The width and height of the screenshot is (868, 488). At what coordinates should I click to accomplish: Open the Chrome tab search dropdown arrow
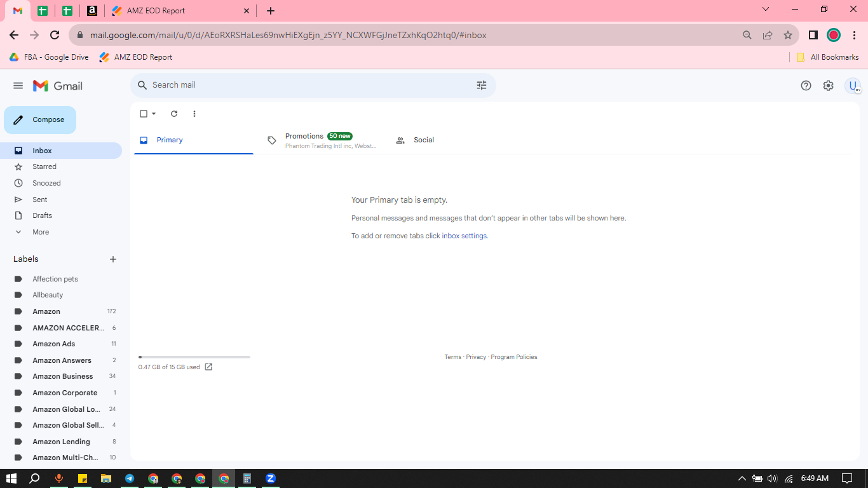pyautogui.click(x=766, y=9)
